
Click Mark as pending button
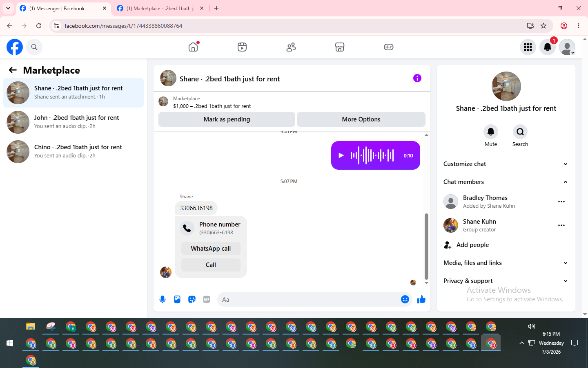227,119
